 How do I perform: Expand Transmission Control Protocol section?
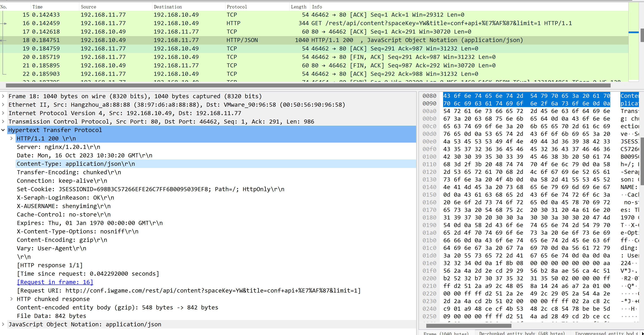point(3,122)
